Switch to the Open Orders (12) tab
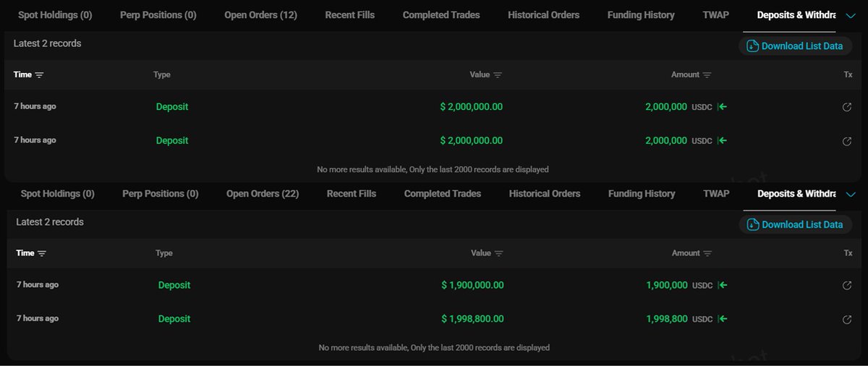 point(261,14)
